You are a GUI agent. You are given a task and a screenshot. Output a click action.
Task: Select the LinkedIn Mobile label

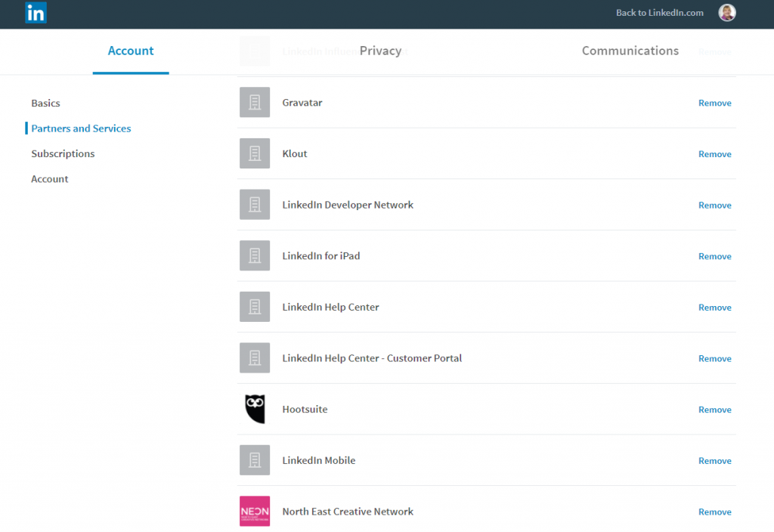click(319, 460)
